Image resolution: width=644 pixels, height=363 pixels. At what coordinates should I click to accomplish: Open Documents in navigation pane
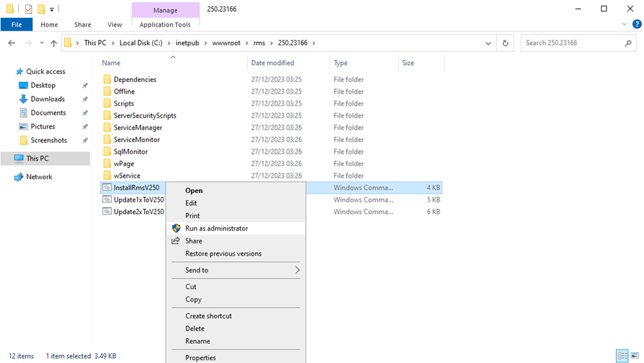48,113
